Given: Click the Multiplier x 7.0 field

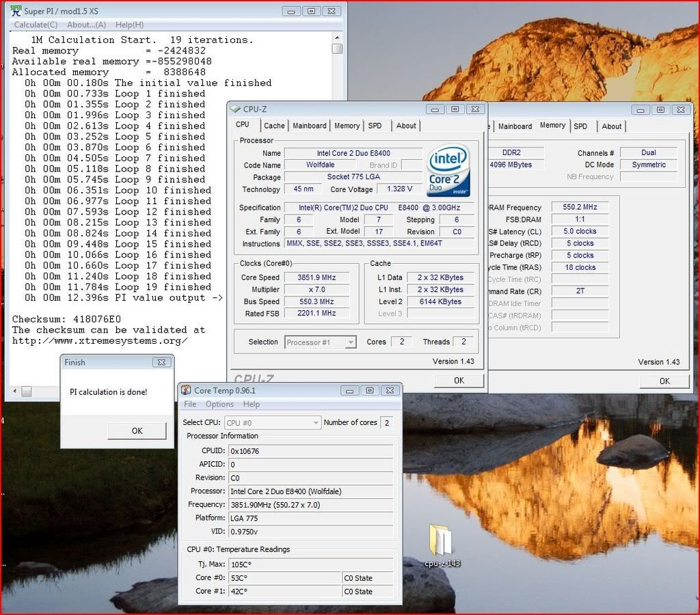Looking at the screenshot, I should point(317,289).
